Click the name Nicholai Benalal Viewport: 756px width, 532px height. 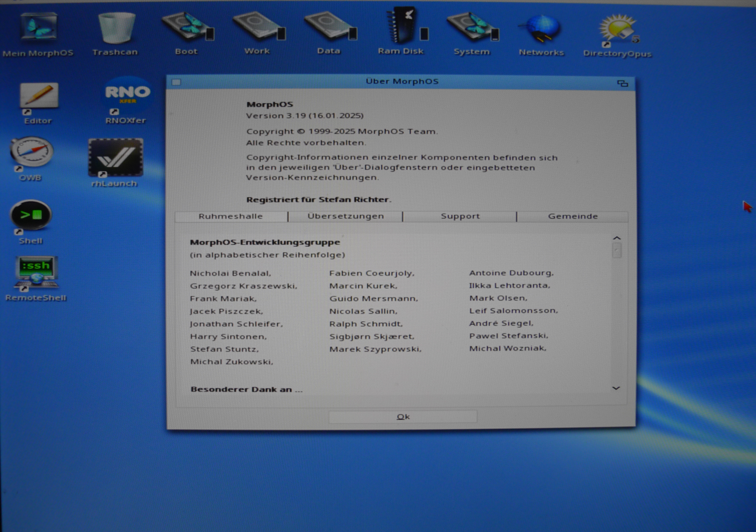tap(230, 273)
